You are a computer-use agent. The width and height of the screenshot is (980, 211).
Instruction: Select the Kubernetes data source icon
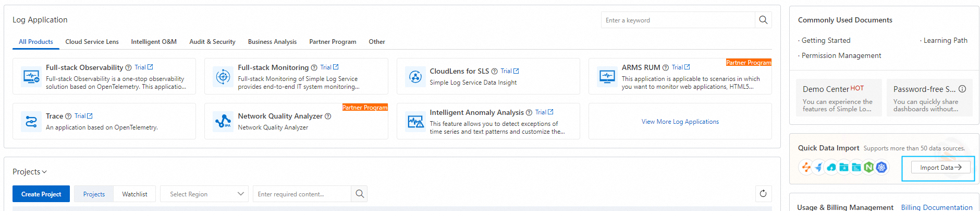coord(881,167)
